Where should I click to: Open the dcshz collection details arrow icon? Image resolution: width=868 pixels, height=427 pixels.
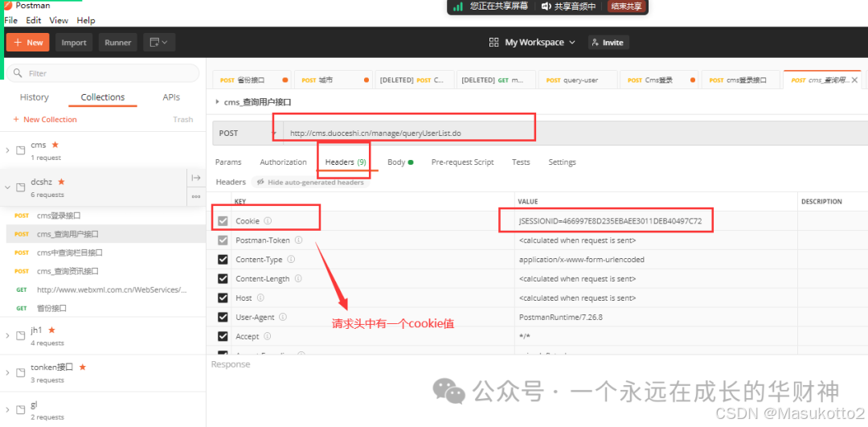[196, 178]
